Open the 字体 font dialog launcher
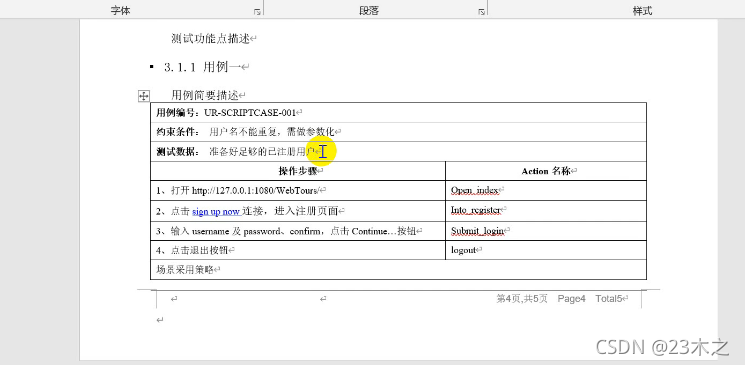This screenshot has width=745, height=365. (258, 12)
